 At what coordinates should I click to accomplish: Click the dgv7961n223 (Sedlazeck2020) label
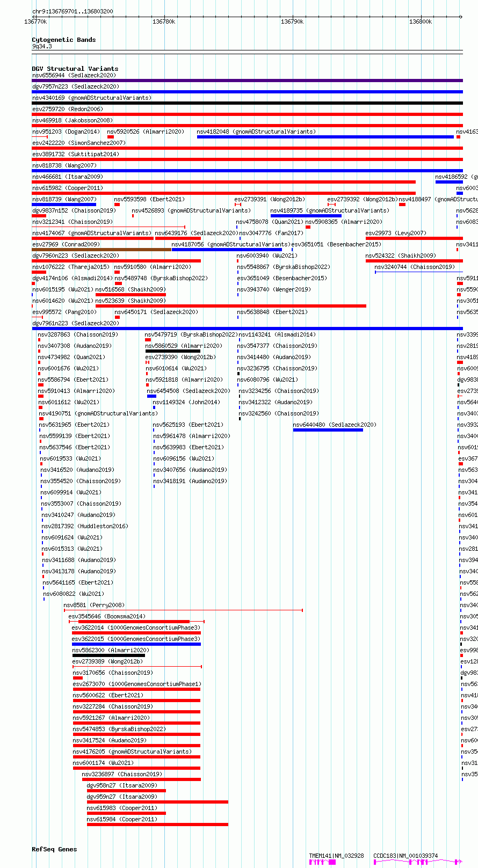(x=76, y=323)
